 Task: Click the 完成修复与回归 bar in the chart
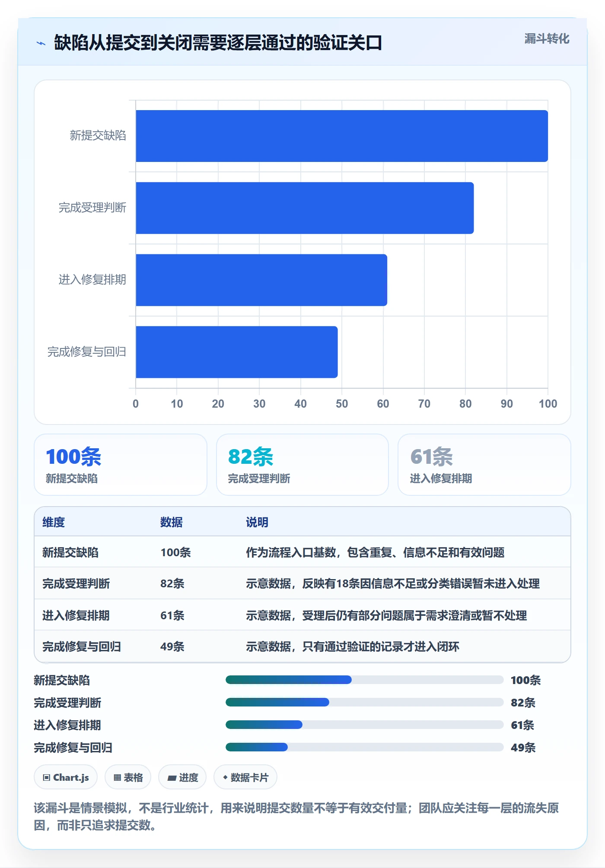click(237, 352)
